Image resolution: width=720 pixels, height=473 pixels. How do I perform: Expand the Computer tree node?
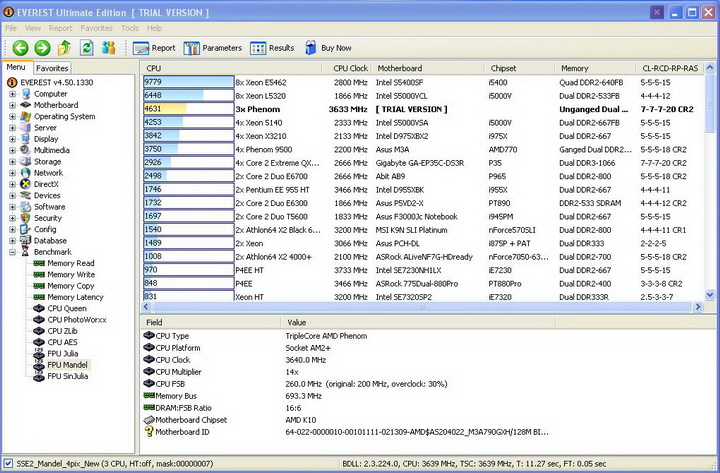[12, 94]
